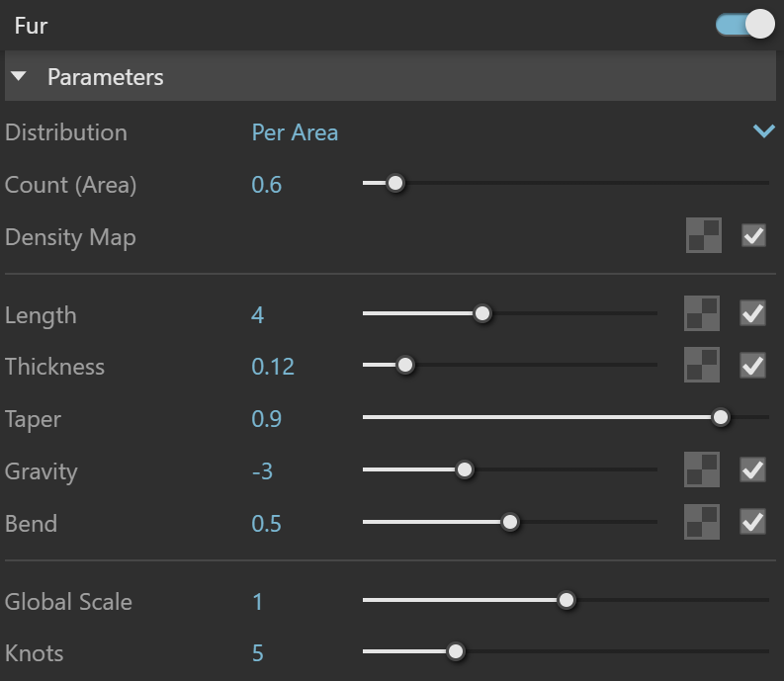
Task: Open the Distribution dropdown chevron
Action: click(763, 131)
